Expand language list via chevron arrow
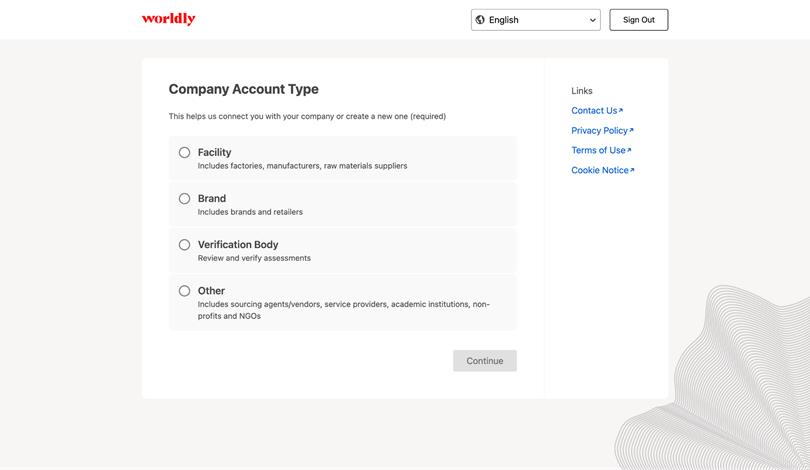 pos(593,20)
